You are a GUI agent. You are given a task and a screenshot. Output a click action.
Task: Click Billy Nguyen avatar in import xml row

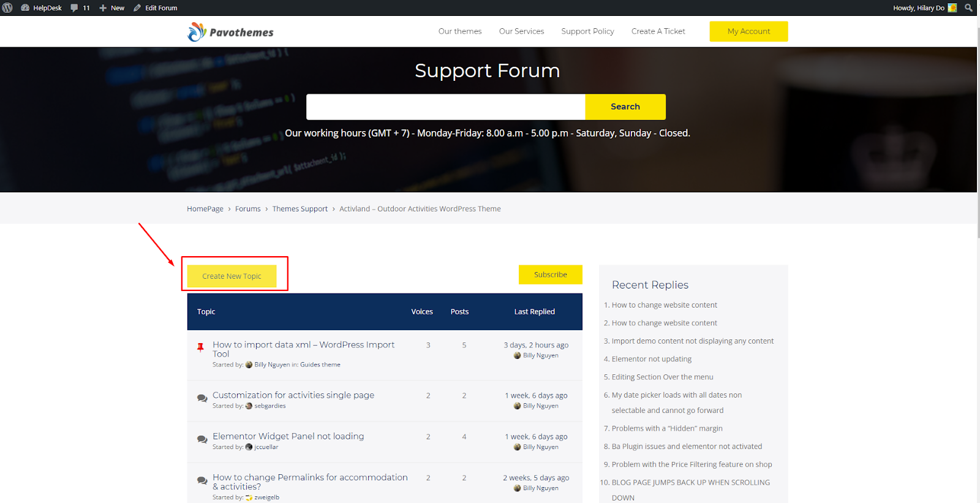pyautogui.click(x=517, y=355)
